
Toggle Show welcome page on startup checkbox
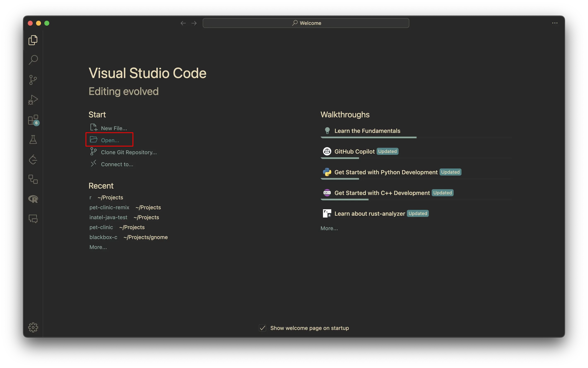(x=263, y=328)
